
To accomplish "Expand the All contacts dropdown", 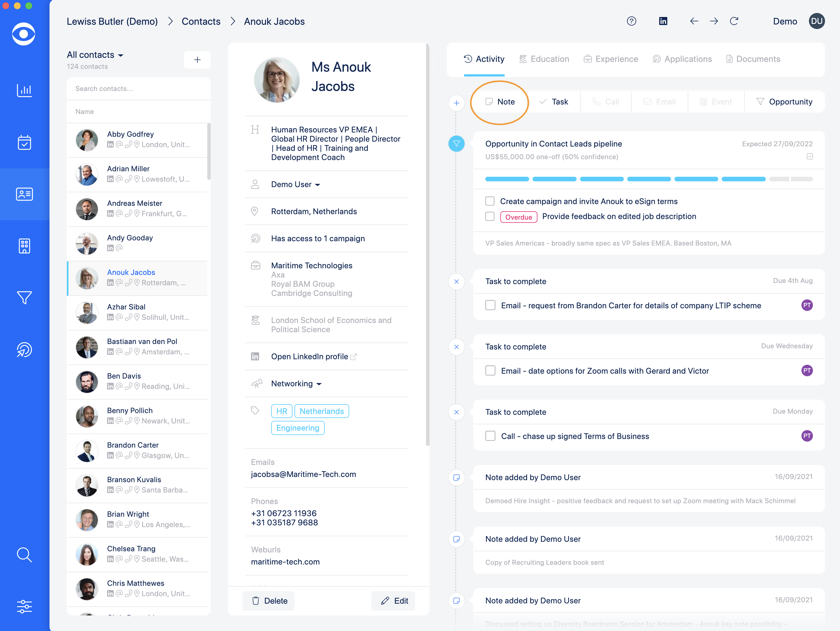I will (x=95, y=55).
